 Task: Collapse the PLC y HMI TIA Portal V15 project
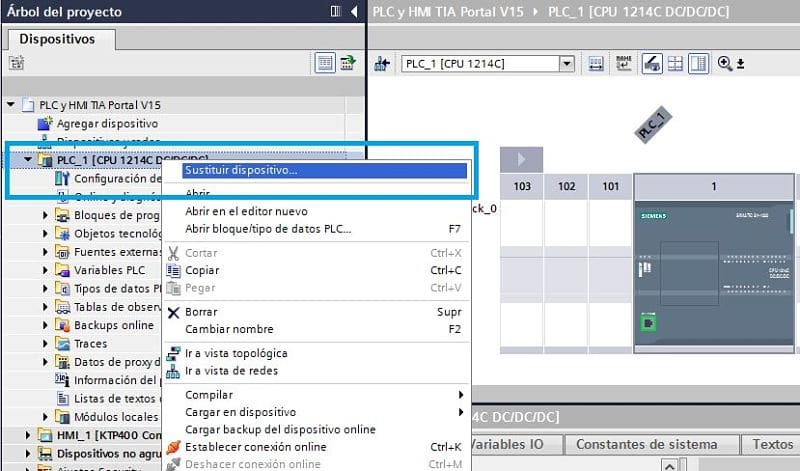[x=11, y=105]
